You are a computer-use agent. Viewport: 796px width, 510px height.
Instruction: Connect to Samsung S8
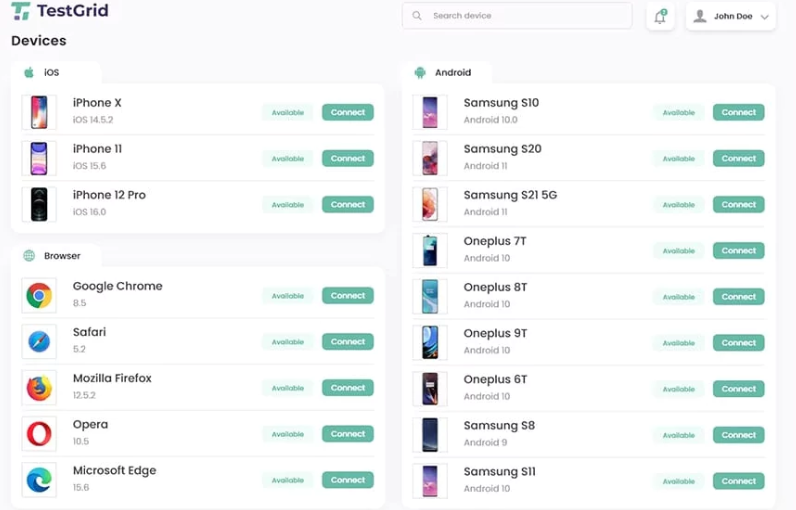pos(739,435)
